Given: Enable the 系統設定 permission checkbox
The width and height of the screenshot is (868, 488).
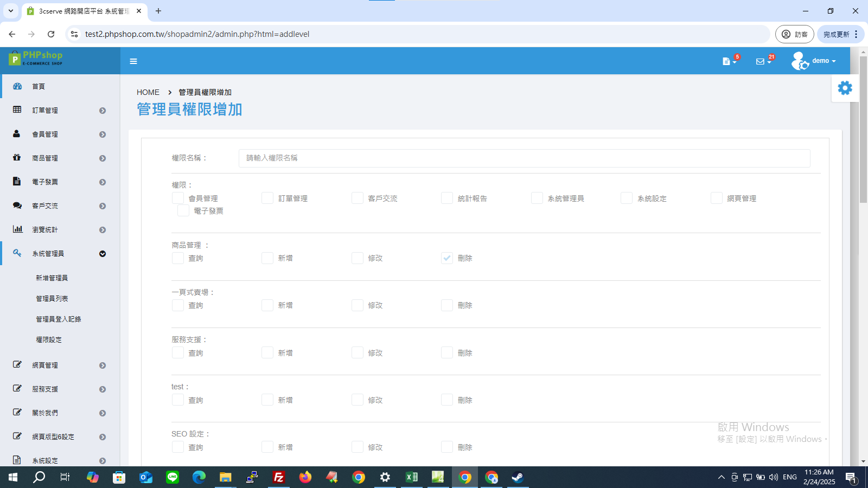Looking at the screenshot, I should pos(627,198).
